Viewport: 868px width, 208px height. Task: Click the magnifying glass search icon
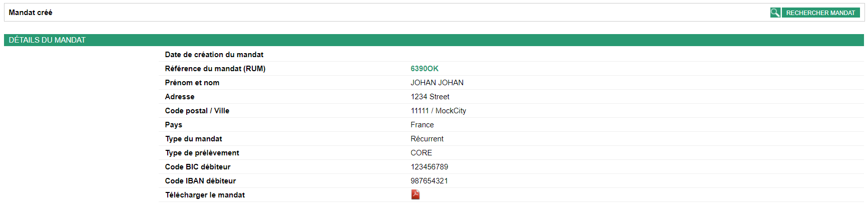[775, 13]
